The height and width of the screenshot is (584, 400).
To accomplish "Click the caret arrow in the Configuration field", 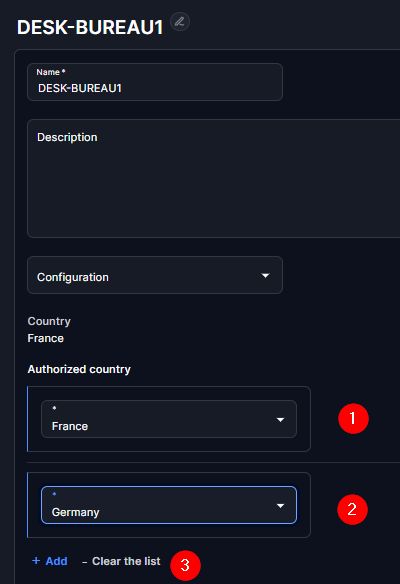I will tap(265, 276).
